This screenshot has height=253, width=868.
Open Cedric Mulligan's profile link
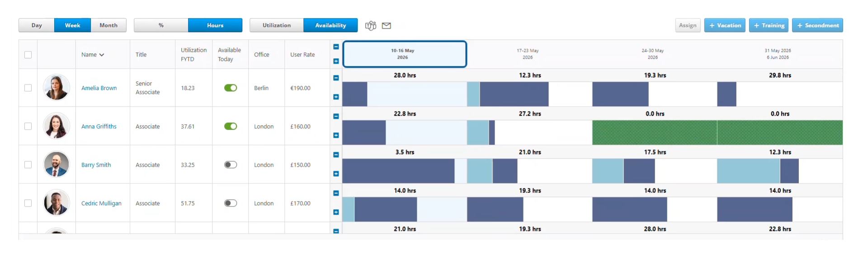pyautogui.click(x=101, y=203)
